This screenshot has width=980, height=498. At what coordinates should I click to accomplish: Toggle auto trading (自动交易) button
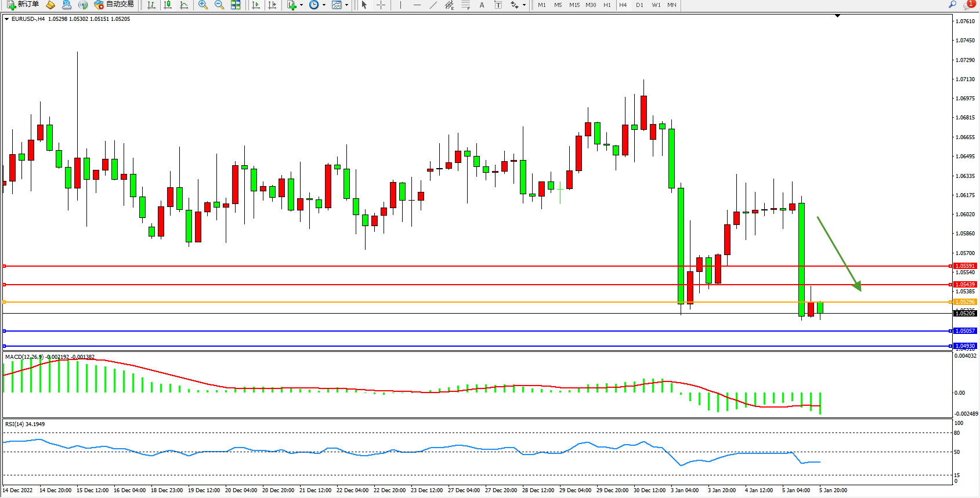[x=114, y=5]
